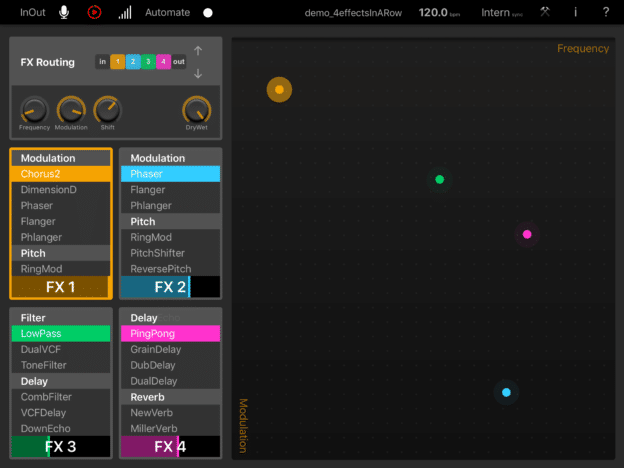Click the Modulation knob
The image size is (624, 468).
tap(71, 110)
